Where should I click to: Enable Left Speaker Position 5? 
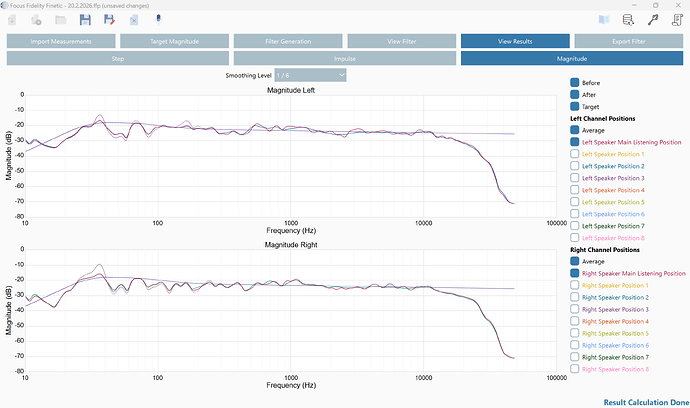(x=575, y=202)
